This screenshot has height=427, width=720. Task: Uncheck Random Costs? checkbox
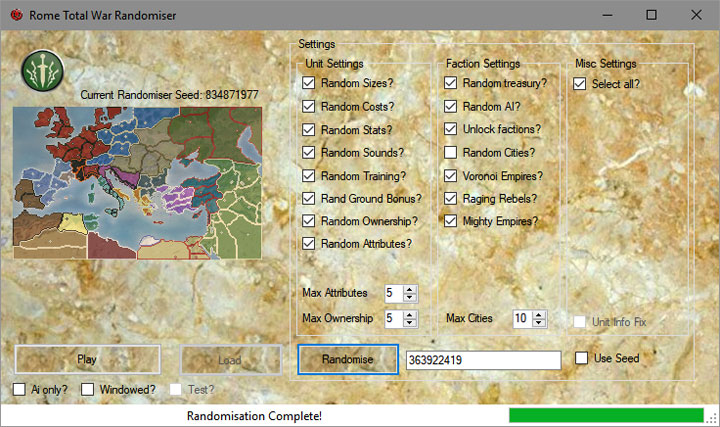(x=309, y=107)
